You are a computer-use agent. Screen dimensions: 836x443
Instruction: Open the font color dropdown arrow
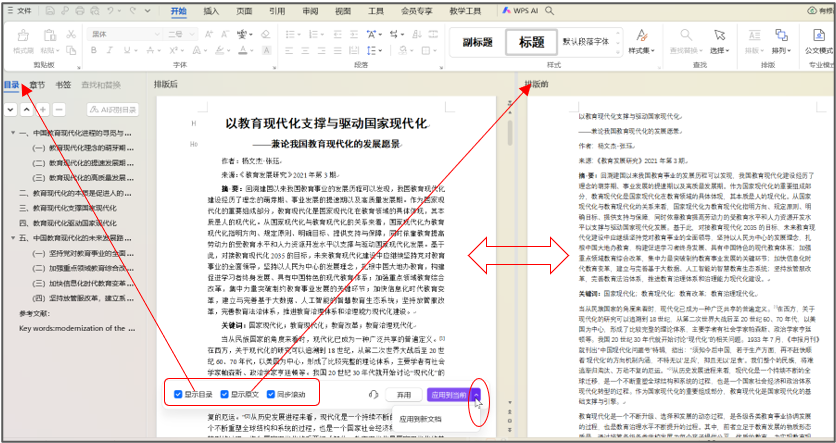[x=252, y=50]
